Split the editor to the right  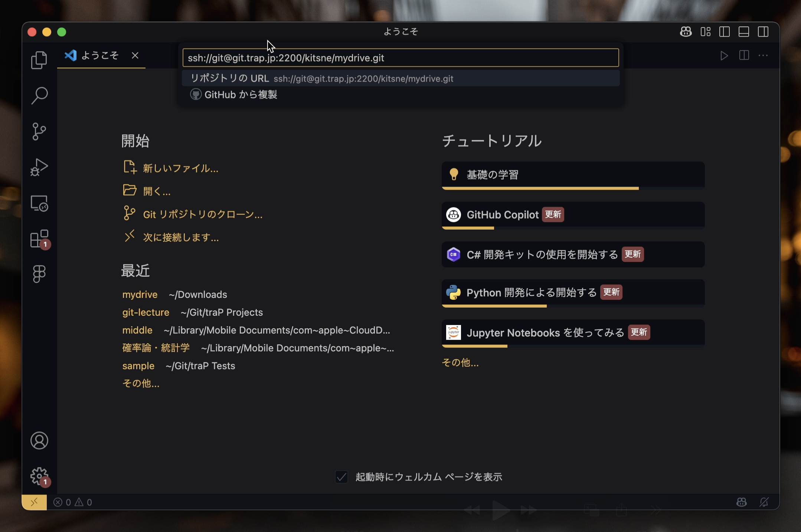click(744, 56)
